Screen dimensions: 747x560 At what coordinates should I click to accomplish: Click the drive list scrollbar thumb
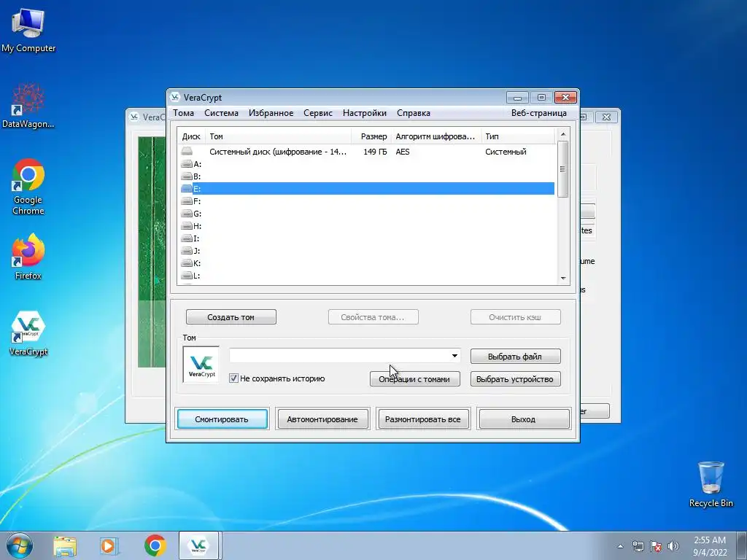coord(562,169)
